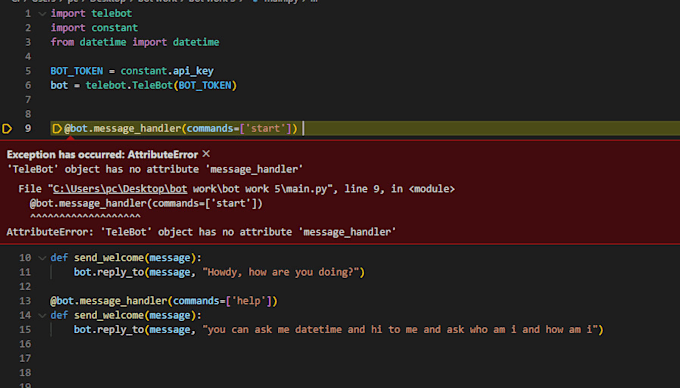The height and width of the screenshot is (388, 680).
Task: Close the AttributeError exception widget
Action: coord(206,154)
